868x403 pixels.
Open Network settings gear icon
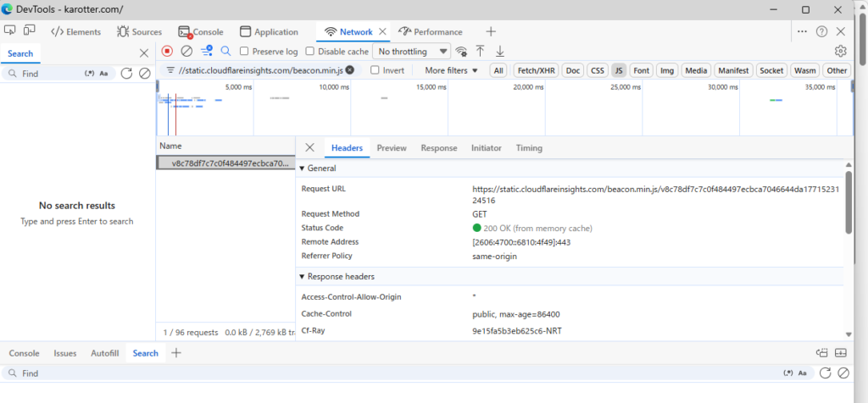tap(840, 52)
